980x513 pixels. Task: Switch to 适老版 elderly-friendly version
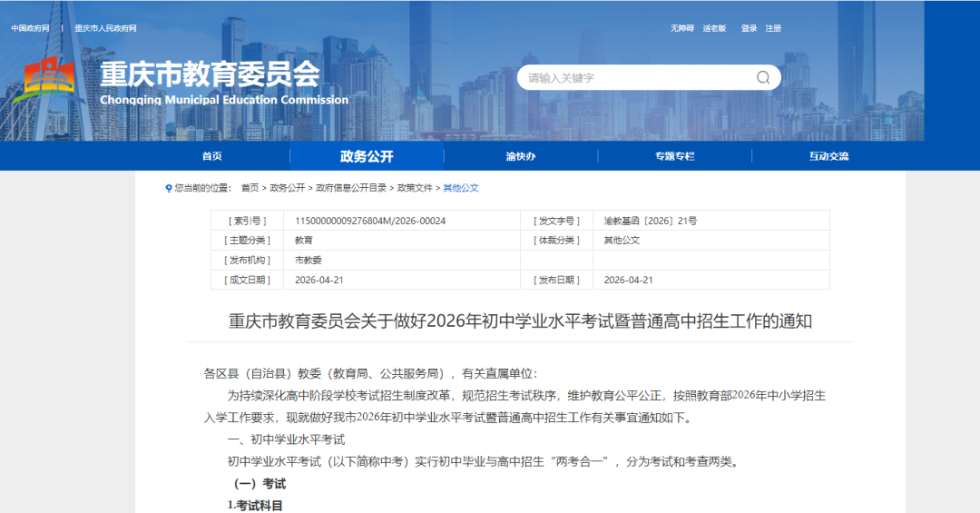pyautogui.click(x=716, y=28)
